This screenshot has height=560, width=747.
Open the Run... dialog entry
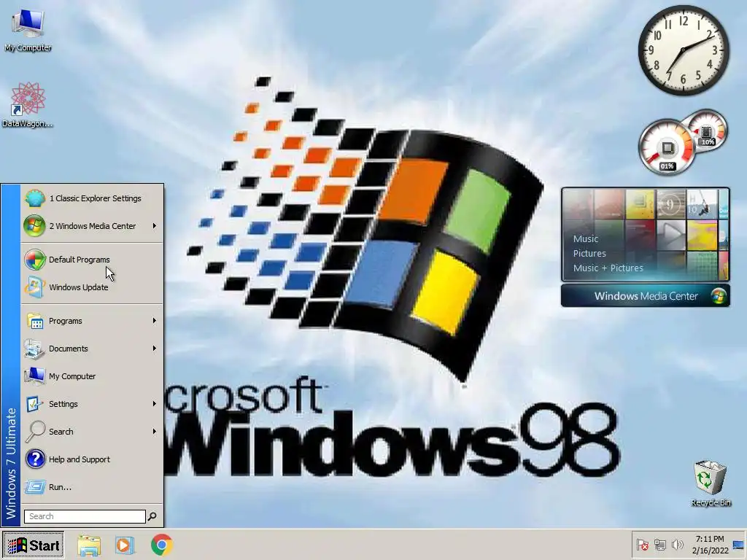tap(91, 487)
